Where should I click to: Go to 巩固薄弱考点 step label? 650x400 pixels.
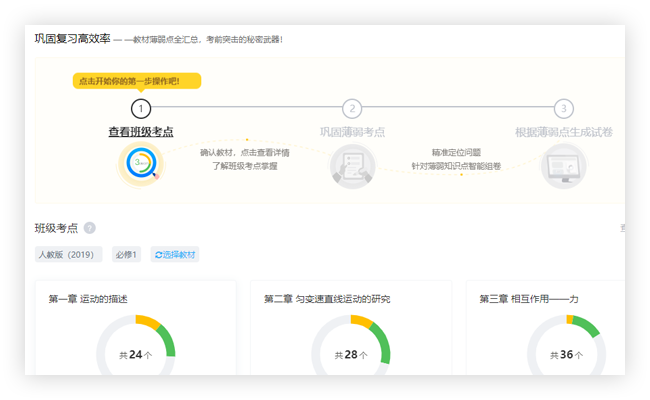click(x=352, y=132)
